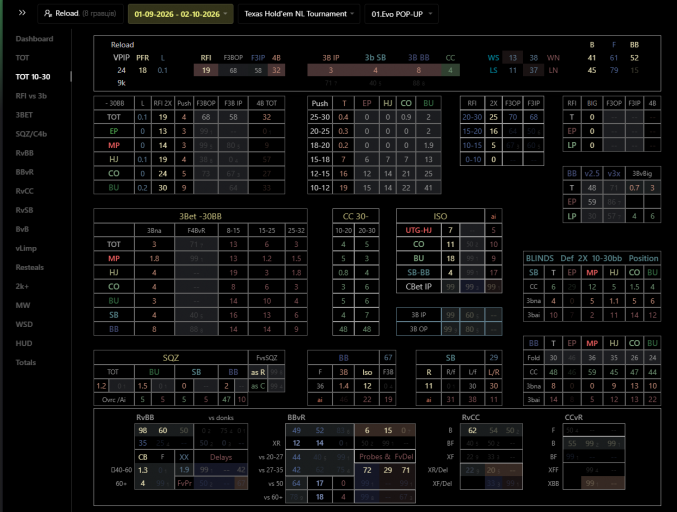Open RvBB in the sidebar

coord(24,153)
